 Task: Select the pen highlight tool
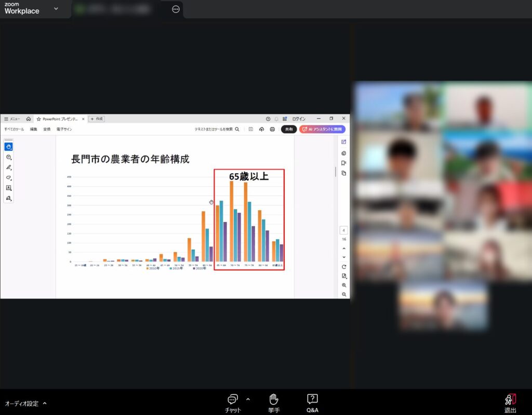9,167
